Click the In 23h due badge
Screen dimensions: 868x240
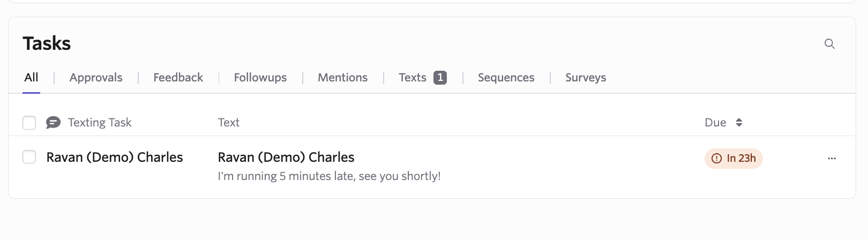coord(734,159)
